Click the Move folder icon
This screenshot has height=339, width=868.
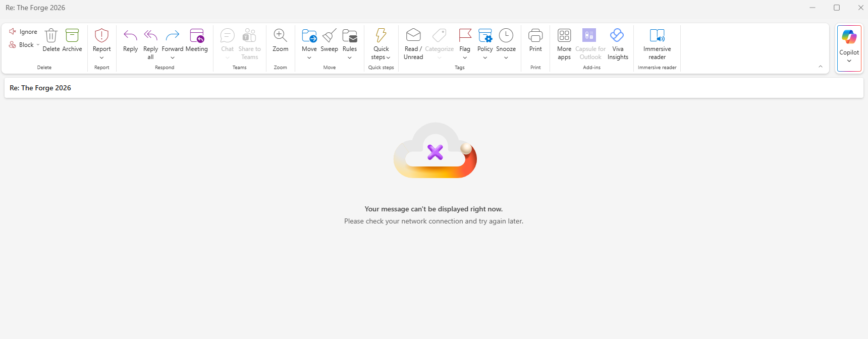(x=309, y=35)
